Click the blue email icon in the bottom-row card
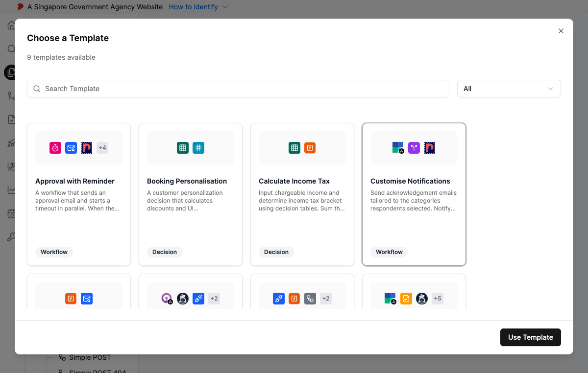The height and width of the screenshot is (373, 588). tap(87, 299)
